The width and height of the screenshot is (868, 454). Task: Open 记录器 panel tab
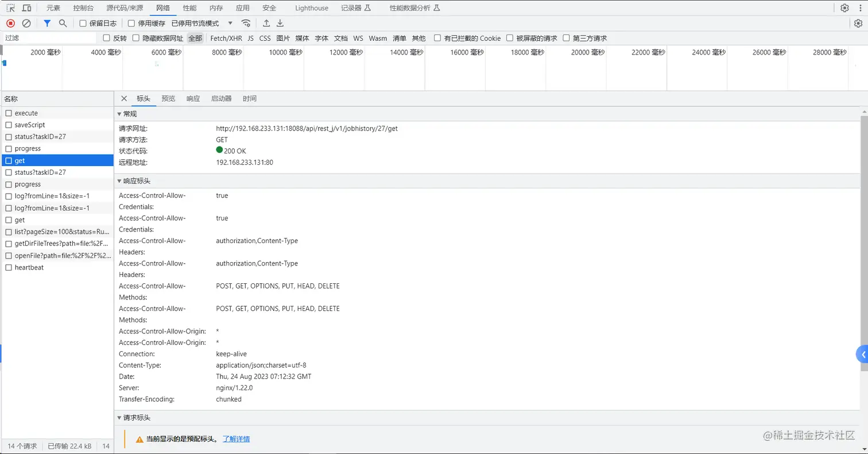(356, 8)
